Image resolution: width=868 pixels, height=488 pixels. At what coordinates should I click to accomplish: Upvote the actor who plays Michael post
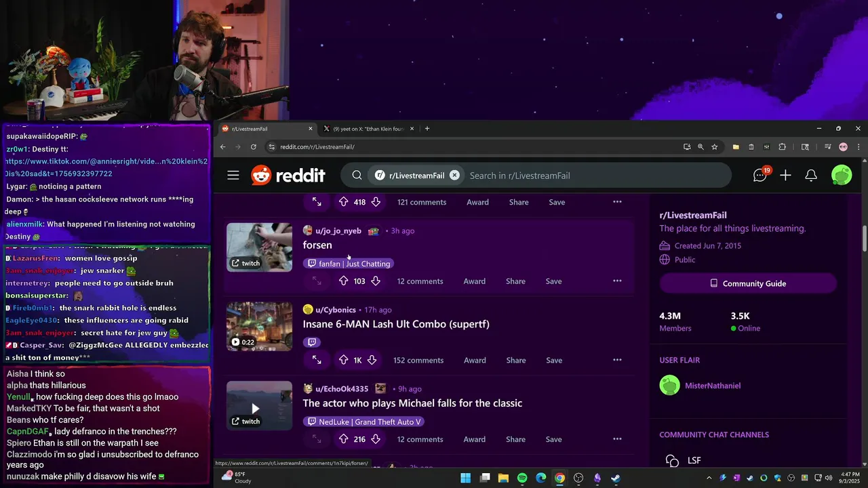click(343, 439)
